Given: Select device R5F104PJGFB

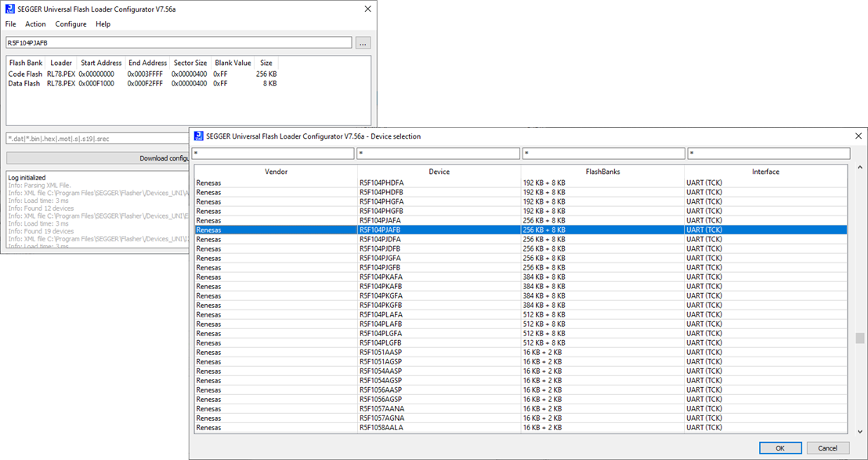Looking at the screenshot, I should tap(521, 267).
